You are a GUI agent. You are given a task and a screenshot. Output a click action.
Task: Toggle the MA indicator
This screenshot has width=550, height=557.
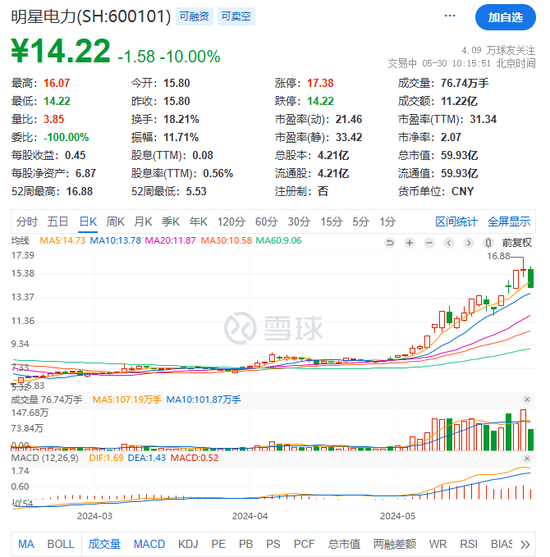click(26, 544)
